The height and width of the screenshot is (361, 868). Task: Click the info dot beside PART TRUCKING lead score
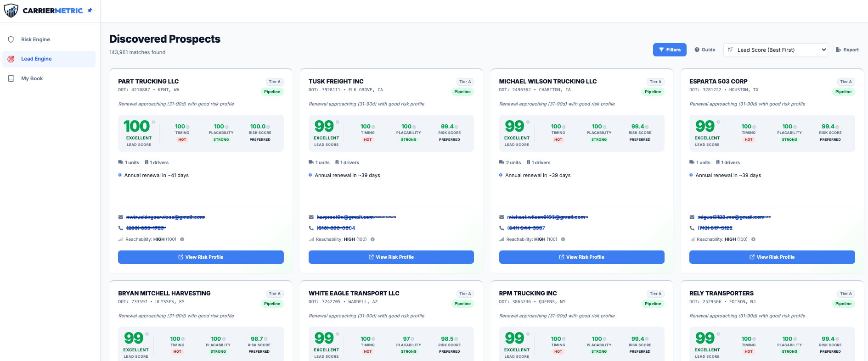click(153, 122)
